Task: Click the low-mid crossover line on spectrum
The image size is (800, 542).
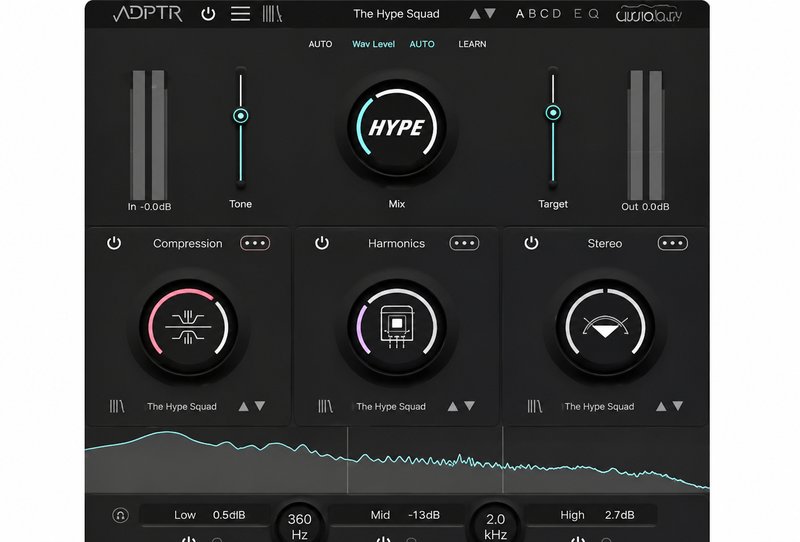Action: coord(347,460)
